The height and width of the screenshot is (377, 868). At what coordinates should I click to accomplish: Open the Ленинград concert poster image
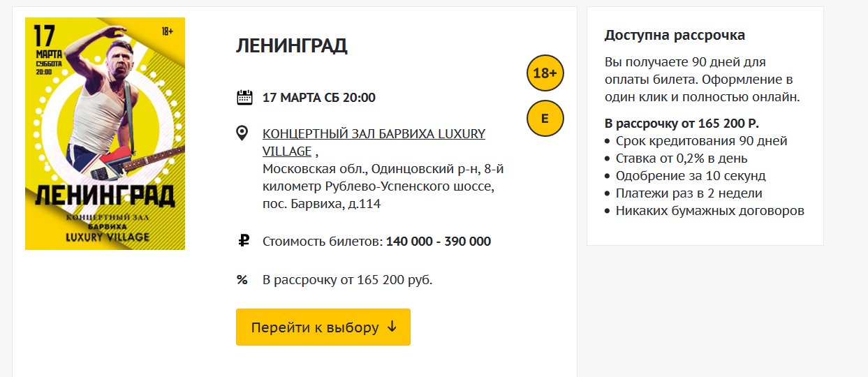pos(105,133)
